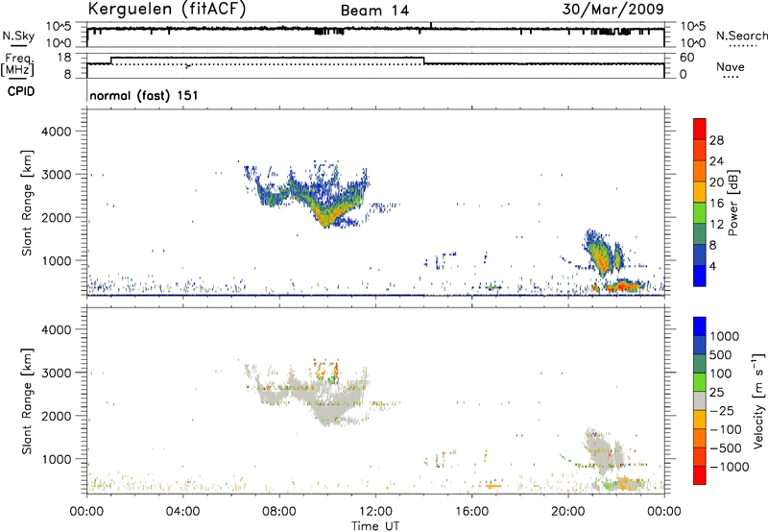The width and height of the screenshot is (768, 532).
Task: Click the "N.Sky" label
Action: pos(18,36)
